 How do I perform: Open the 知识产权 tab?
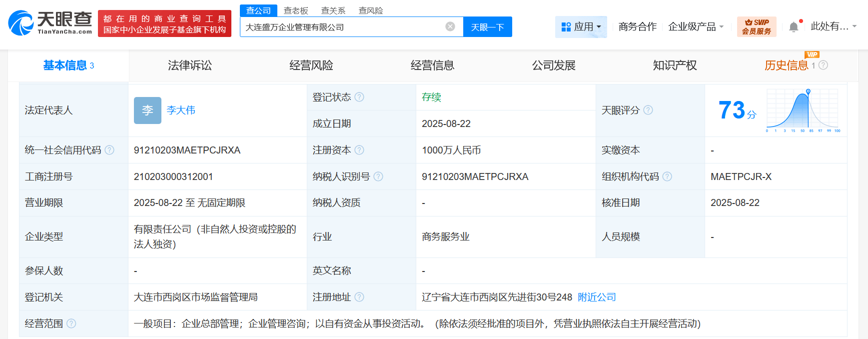pyautogui.click(x=675, y=65)
